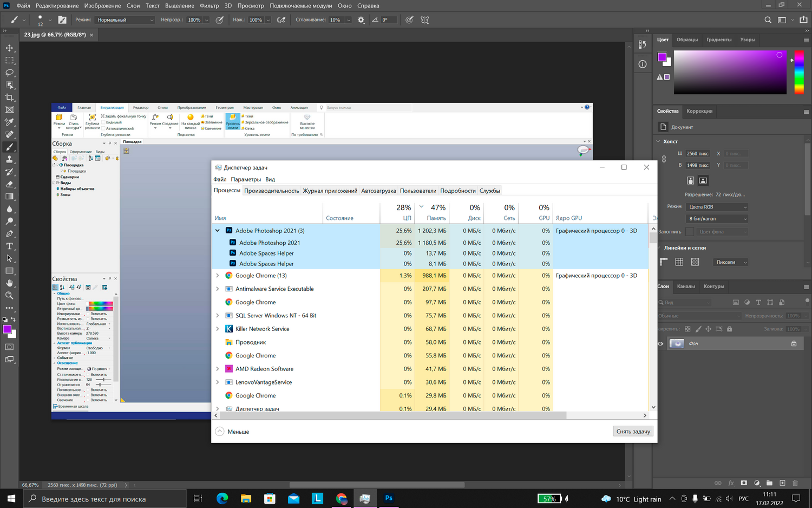Viewport: 812px width, 508px height.
Task: Select the Clone Stamp tool
Action: click(9, 159)
